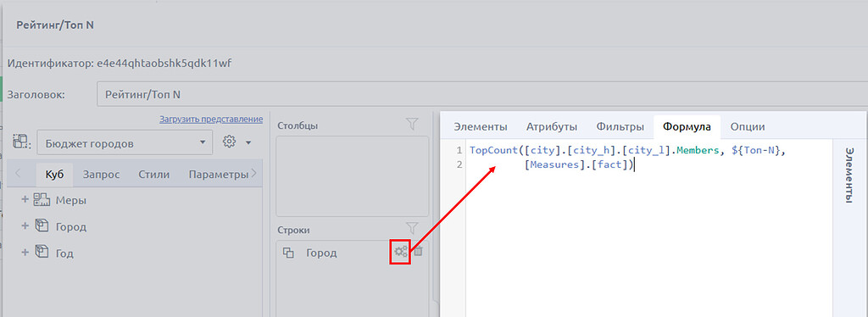Open the Запрос tab
868x317 pixels.
[102, 175]
